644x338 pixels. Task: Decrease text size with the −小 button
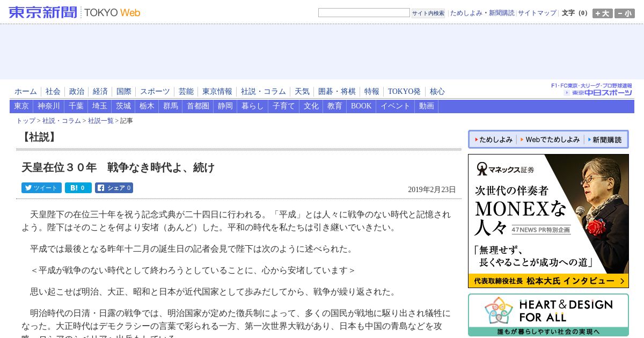[625, 13]
